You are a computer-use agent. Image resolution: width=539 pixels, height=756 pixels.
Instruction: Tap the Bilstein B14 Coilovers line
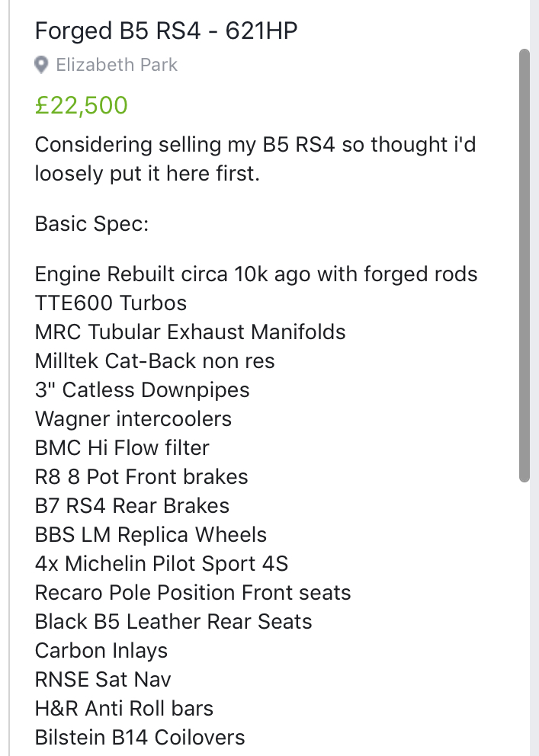pyautogui.click(x=140, y=738)
